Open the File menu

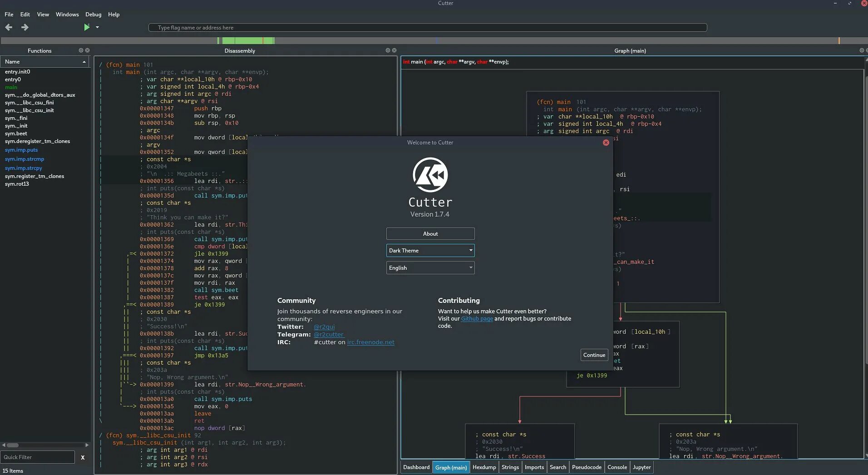(9, 15)
